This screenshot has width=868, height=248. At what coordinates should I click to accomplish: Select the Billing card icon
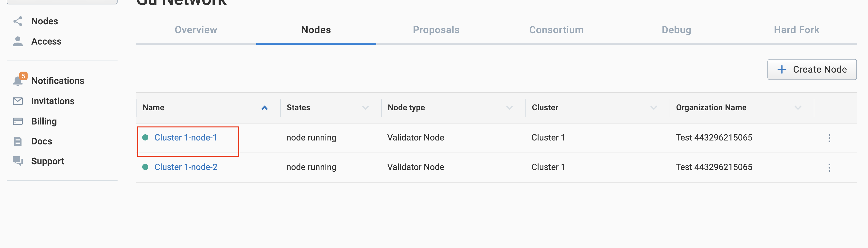pyautogui.click(x=17, y=121)
